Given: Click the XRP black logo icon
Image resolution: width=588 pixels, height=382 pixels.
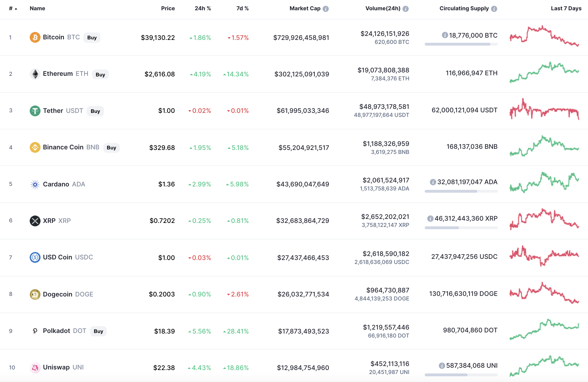Looking at the screenshot, I should [x=35, y=221].
